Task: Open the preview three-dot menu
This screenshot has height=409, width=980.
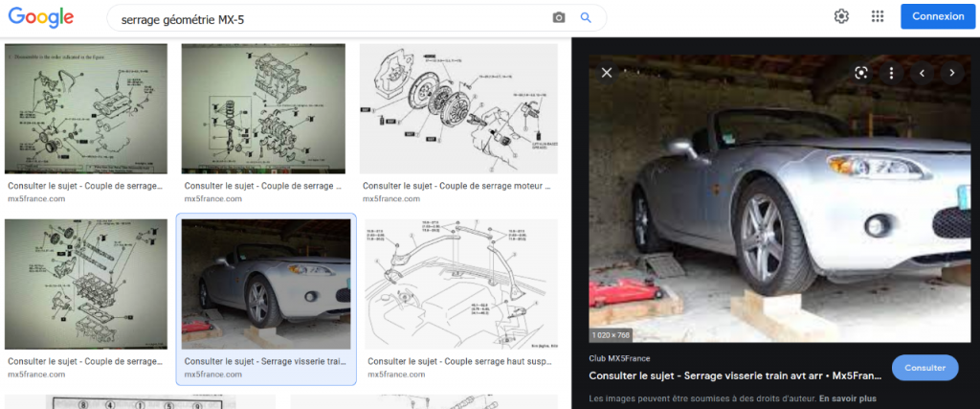Action: pos(892,73)
